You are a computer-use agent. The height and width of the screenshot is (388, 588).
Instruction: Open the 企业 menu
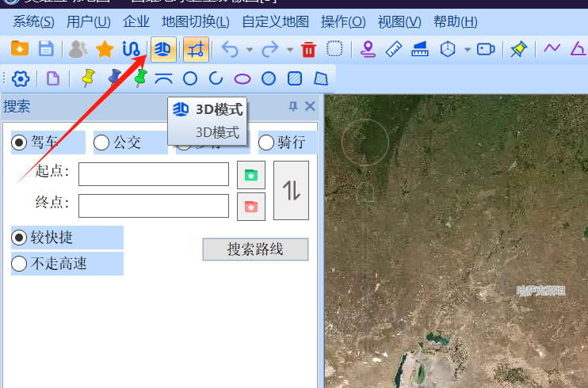(136, 21)
